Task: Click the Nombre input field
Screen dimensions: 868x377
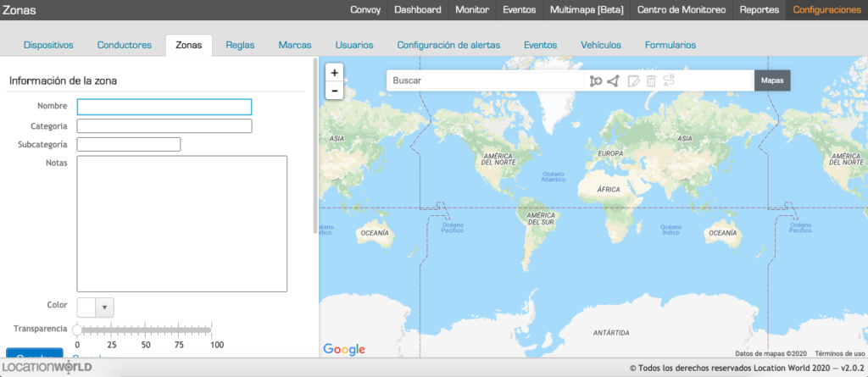Action: pyautogui.click(x=164, y=107)
